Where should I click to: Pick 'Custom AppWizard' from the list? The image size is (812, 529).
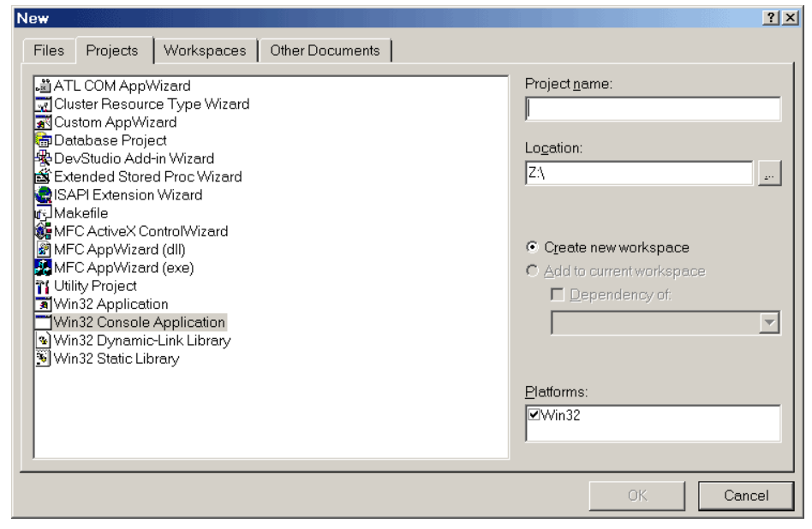click(x=116, y=122)
